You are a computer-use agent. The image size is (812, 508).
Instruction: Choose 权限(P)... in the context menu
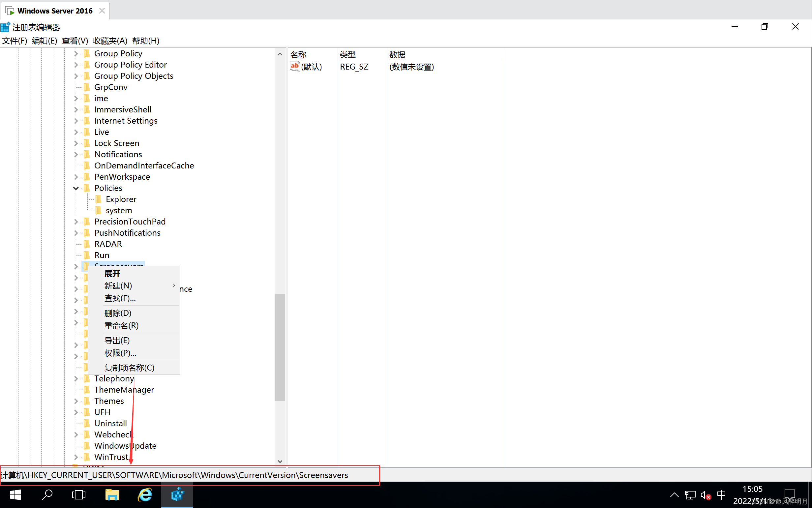click(x=134, y=353)
